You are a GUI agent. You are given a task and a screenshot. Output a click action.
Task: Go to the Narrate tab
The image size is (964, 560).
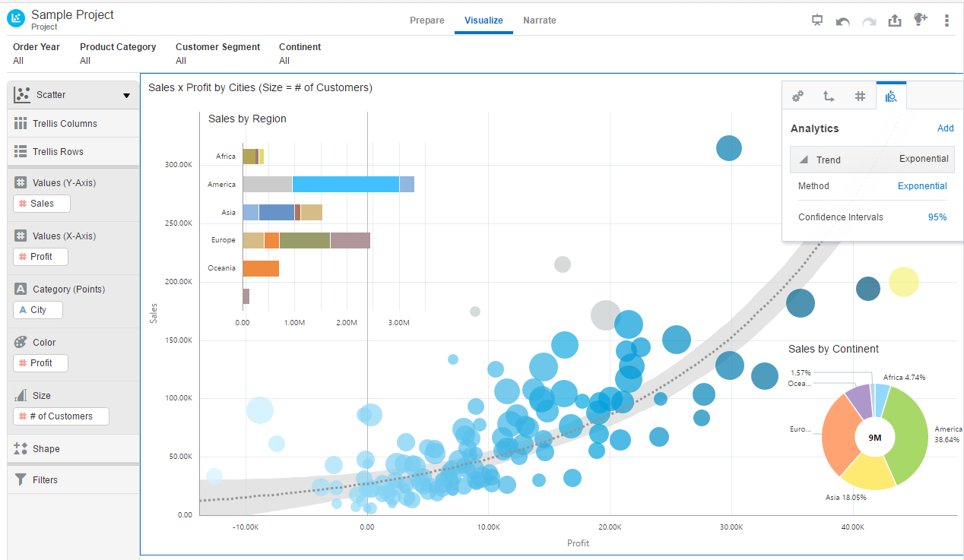pyautogui.click(x=540, y=21)
